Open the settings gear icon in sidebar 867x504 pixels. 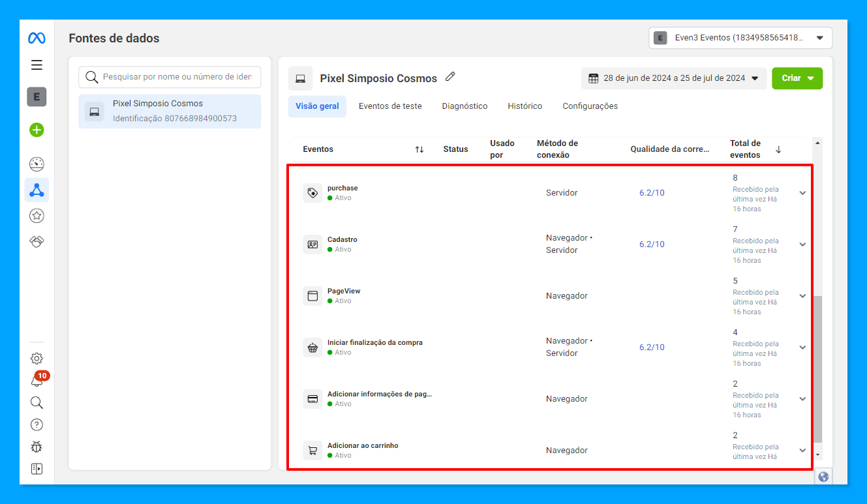point(37,358)
